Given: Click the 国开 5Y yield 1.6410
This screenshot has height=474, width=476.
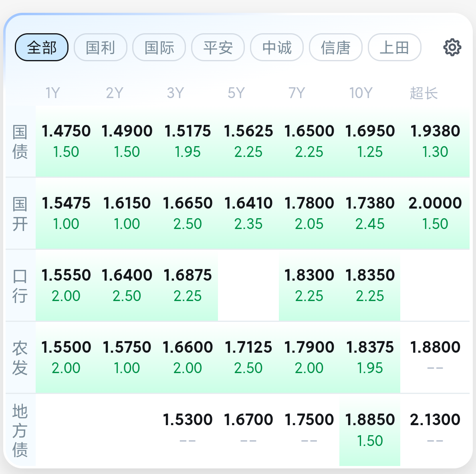Looking at the screenshot, I should click(x=248, y=203).
